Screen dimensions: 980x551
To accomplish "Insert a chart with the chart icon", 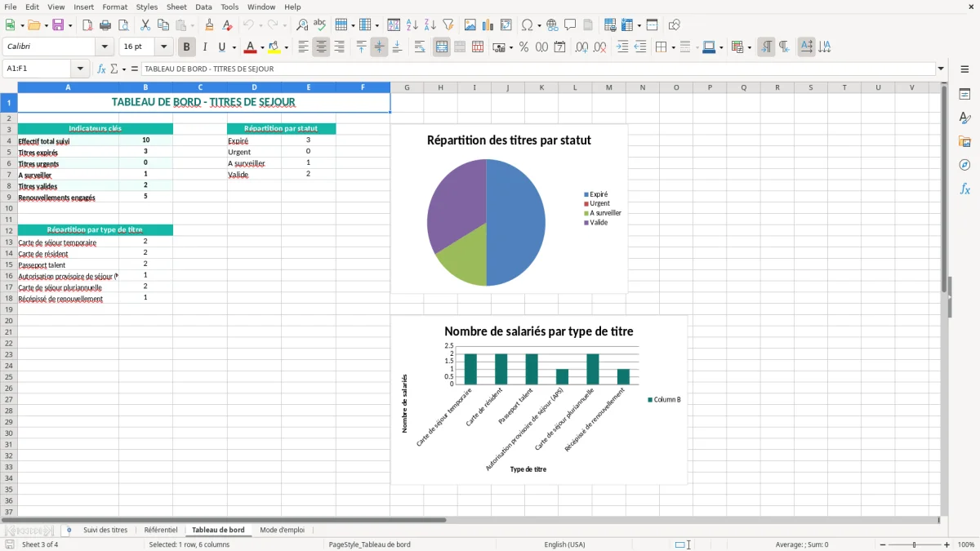I will pos(488,25).
